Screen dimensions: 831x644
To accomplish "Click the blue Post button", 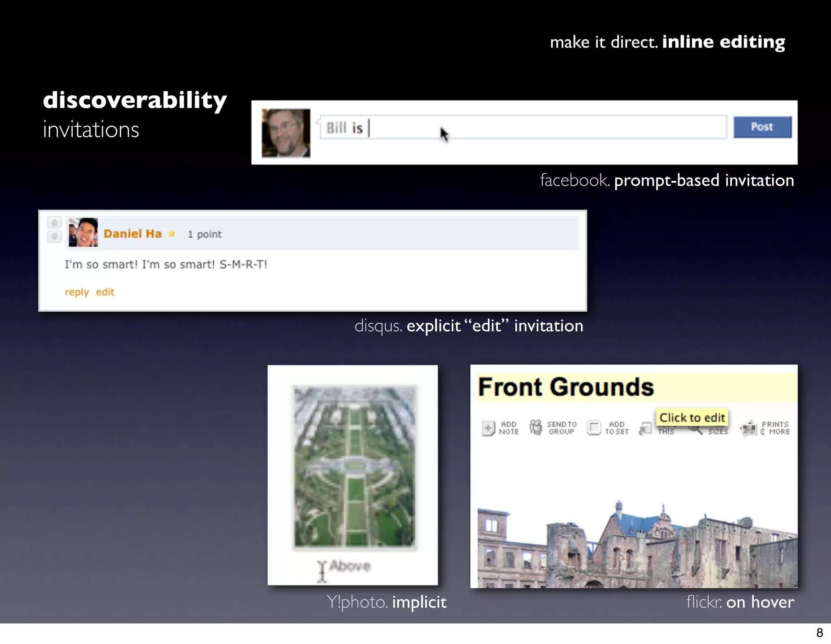I will 762,127.
